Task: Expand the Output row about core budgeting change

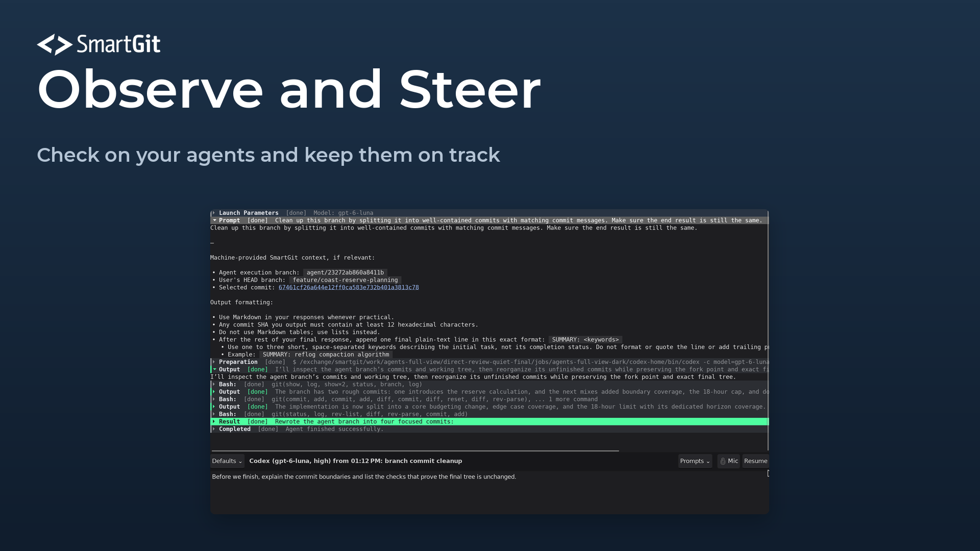Action: (214, 407)
